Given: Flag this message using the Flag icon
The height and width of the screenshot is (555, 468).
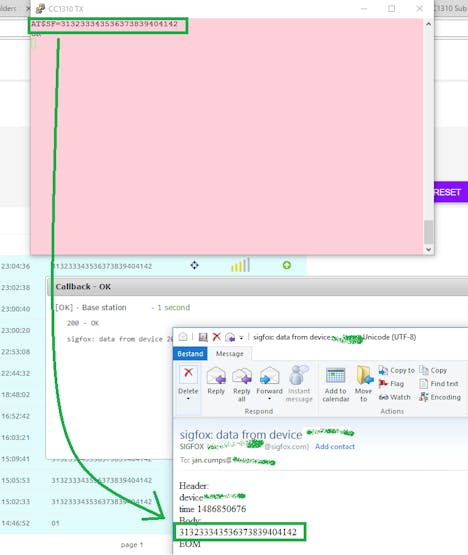Looking at the screenshot, I should [x=383, y=384].
